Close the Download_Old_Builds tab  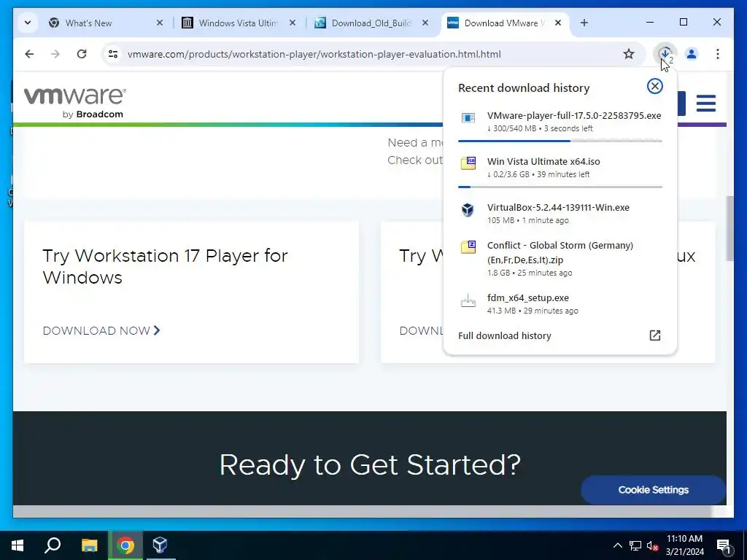click(425, 23)
